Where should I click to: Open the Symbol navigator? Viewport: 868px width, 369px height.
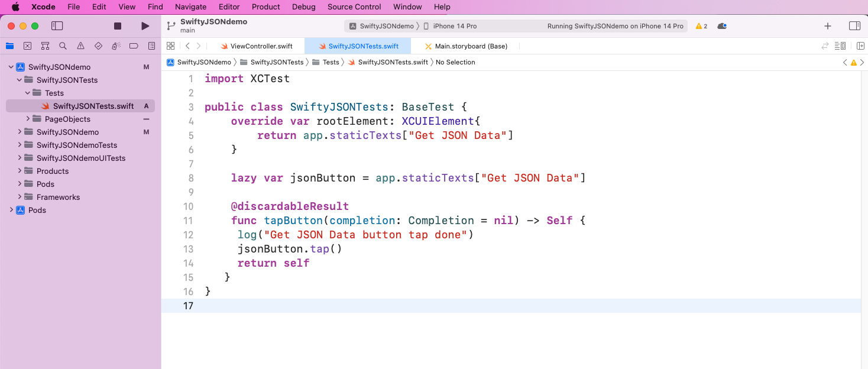pyautogui.click(x=45, y=46)
